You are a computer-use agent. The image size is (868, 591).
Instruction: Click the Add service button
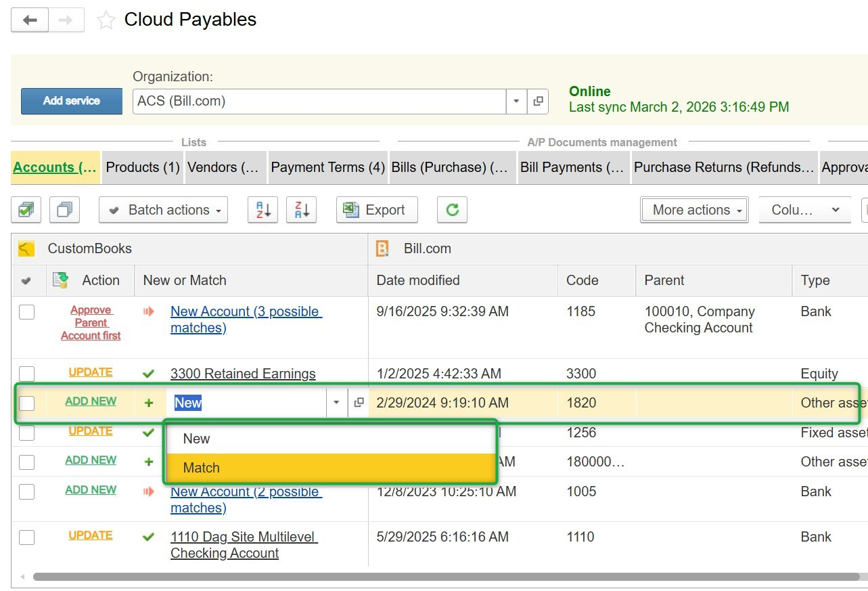72,101
